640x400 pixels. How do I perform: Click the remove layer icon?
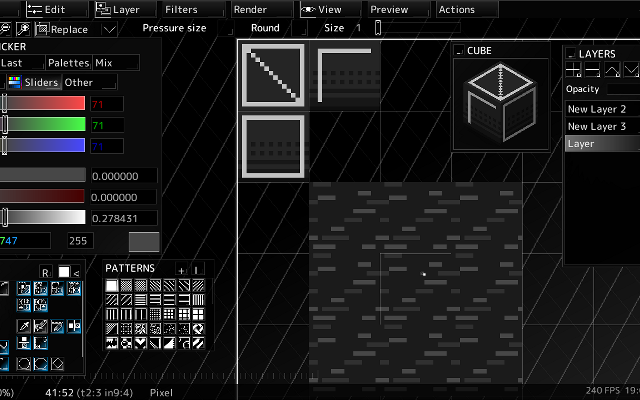pos(592,69)
